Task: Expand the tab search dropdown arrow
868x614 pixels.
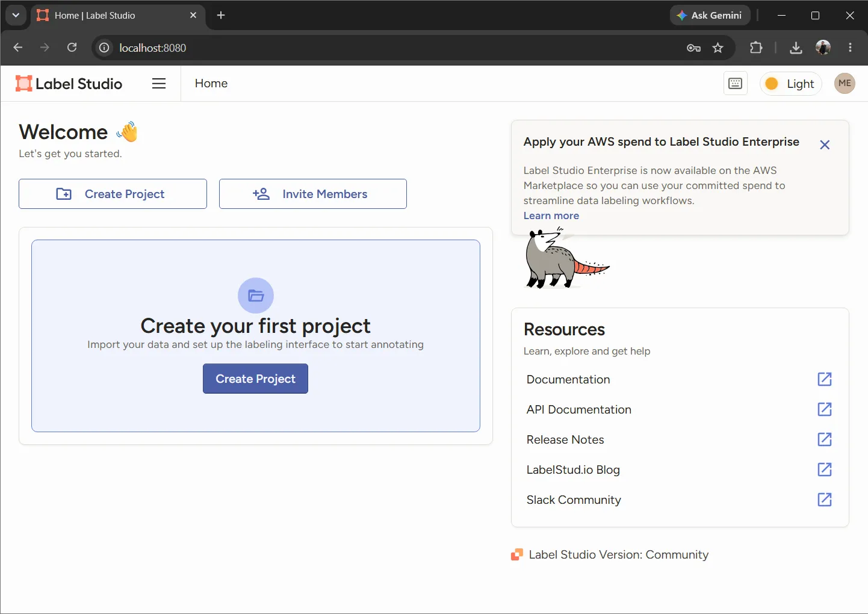Action: click(x=16, y=16)
